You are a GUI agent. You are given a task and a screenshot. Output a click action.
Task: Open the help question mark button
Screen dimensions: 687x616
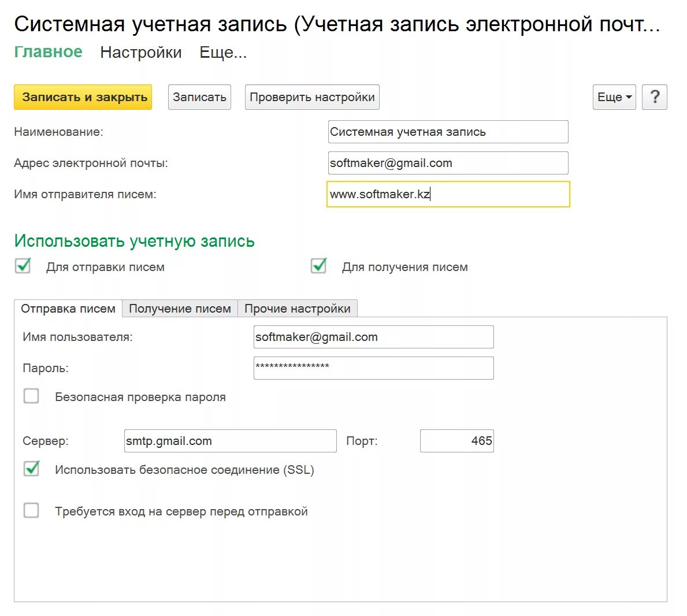(x=654, y=97)
